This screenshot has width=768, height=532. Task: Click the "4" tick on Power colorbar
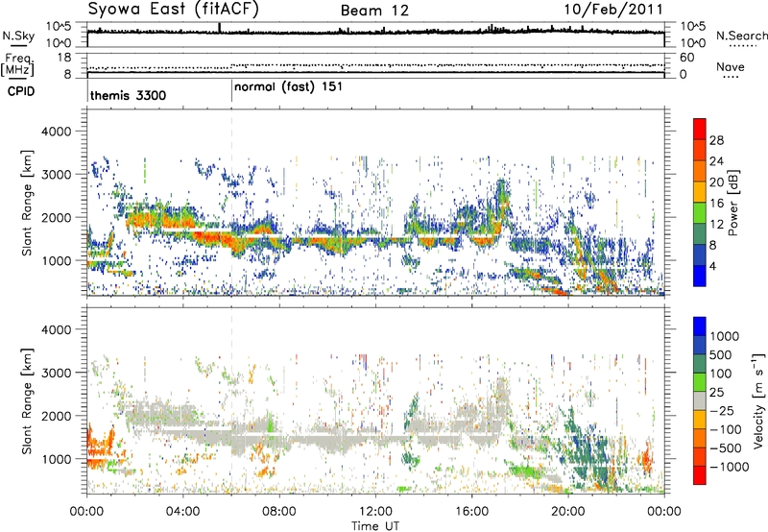pyautogui.click(x=712, y=266)
